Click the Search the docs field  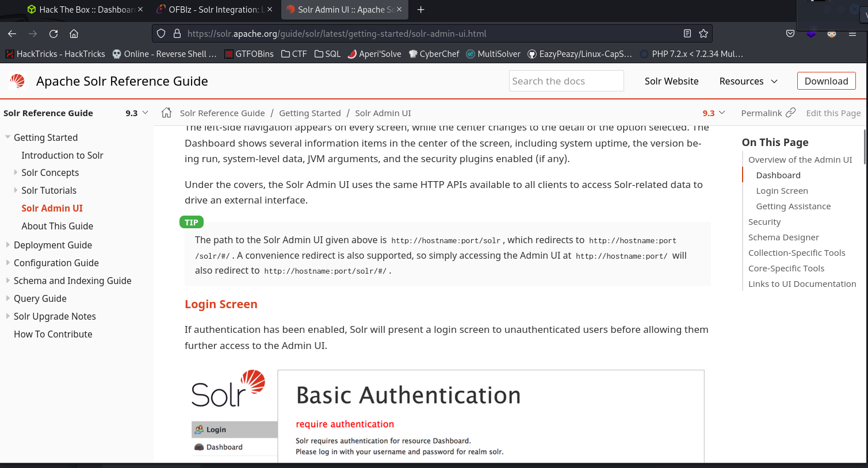566,81
